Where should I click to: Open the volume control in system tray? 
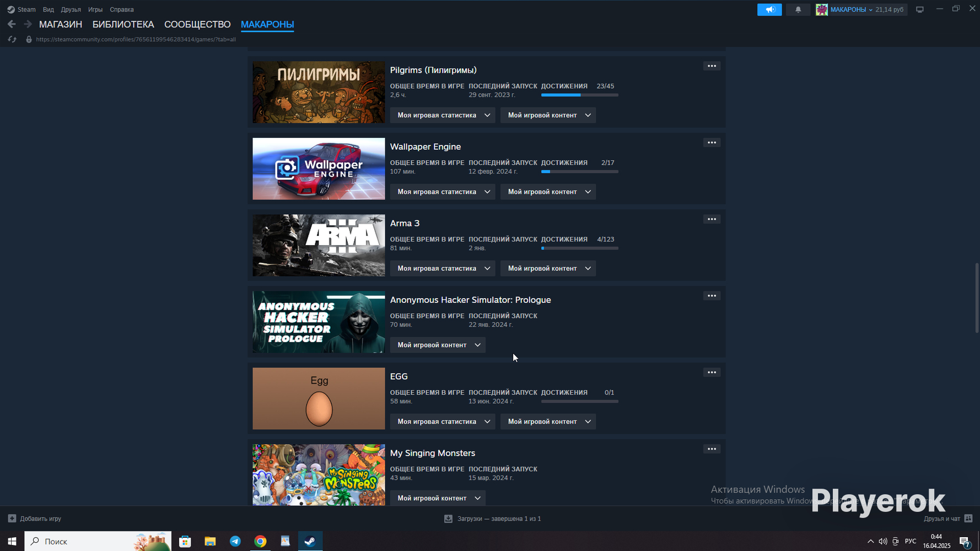(883, 541)
